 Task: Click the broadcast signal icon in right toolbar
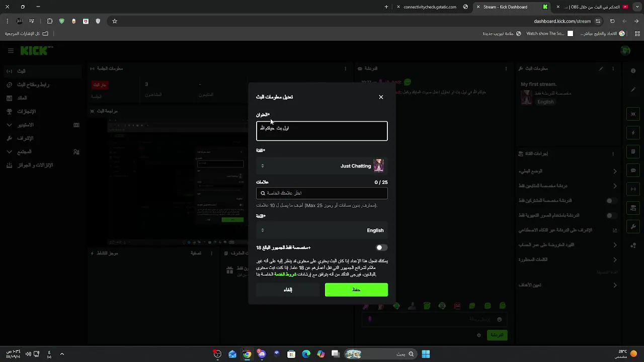tap(633, 189)
